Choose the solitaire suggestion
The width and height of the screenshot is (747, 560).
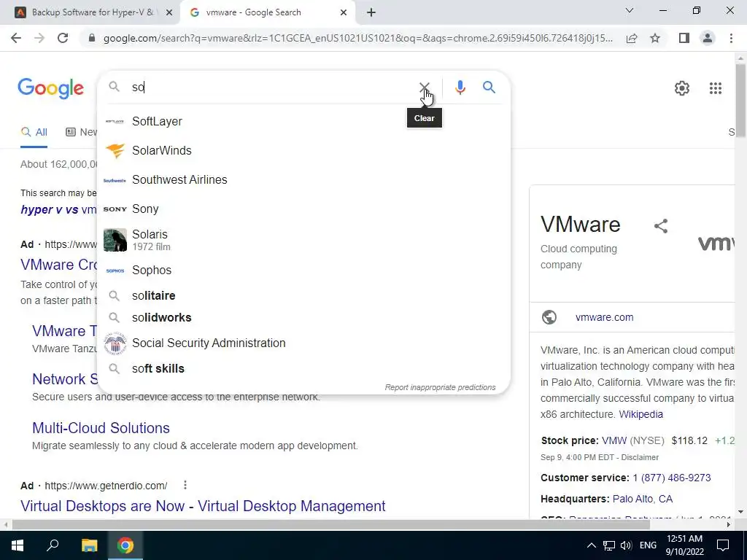point(303,295)
